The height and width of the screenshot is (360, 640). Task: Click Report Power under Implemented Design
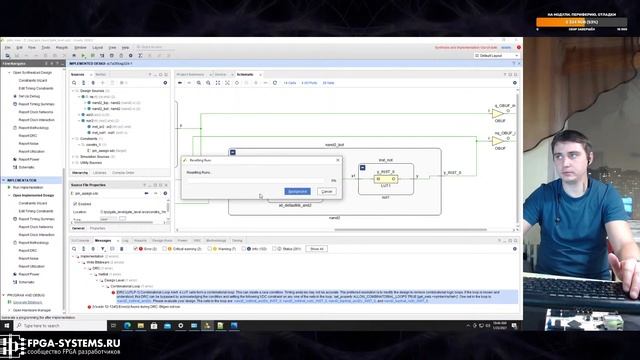[29, 274]
